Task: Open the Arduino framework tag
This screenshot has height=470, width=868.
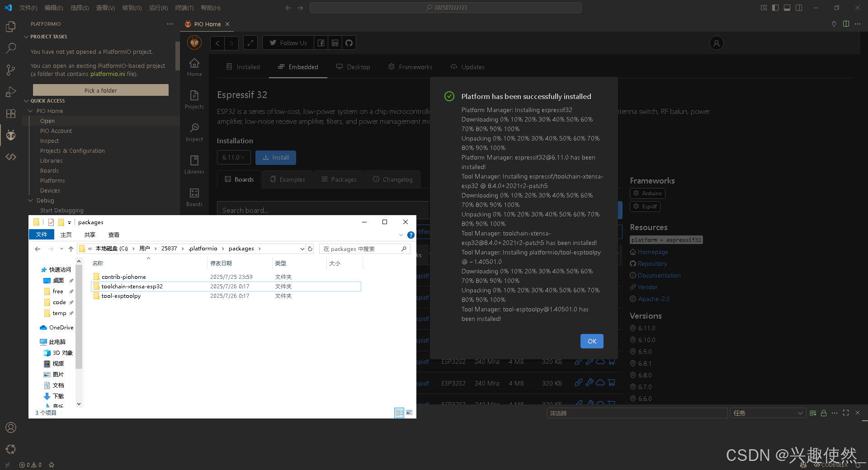Action: pos(647,193)
